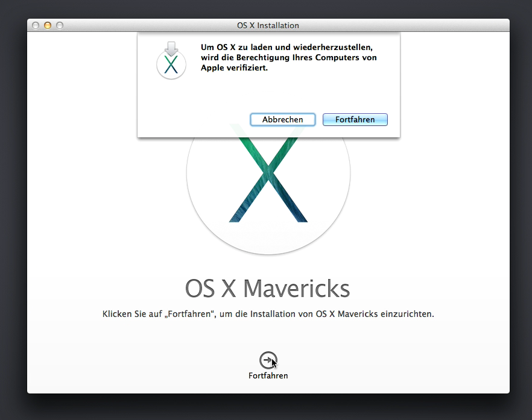Click the "Um OS X zu laden" dialog message
Screen dimensions: 532x420
[x=289, y=57]
